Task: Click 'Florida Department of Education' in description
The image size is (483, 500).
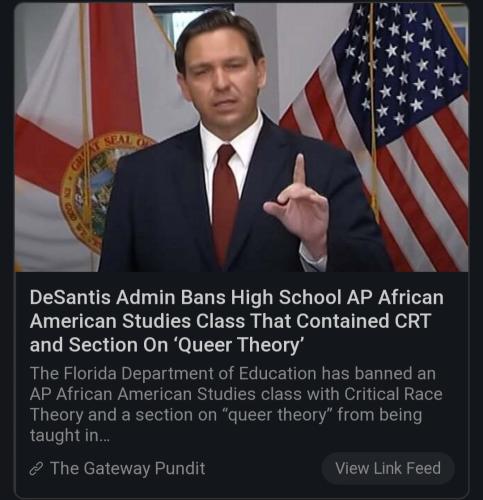Action: (x=190, y=373)
